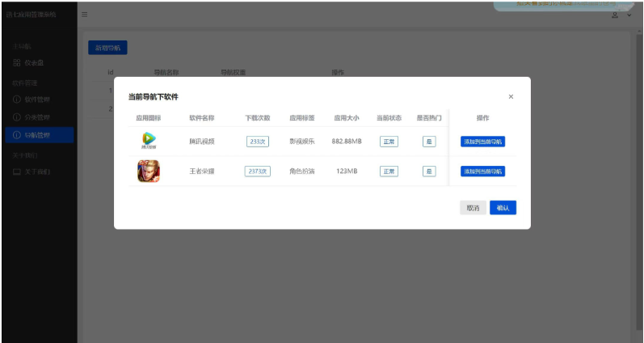Click the hamburger menu collapse icon
The height and width of the screenshot is (343, 644).
pos(85,15)
